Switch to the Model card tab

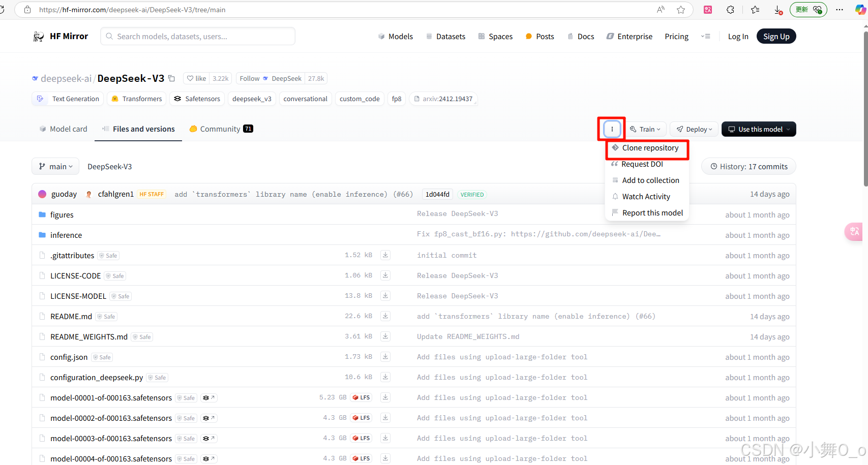pyautogui.click(x=63, y=129)
